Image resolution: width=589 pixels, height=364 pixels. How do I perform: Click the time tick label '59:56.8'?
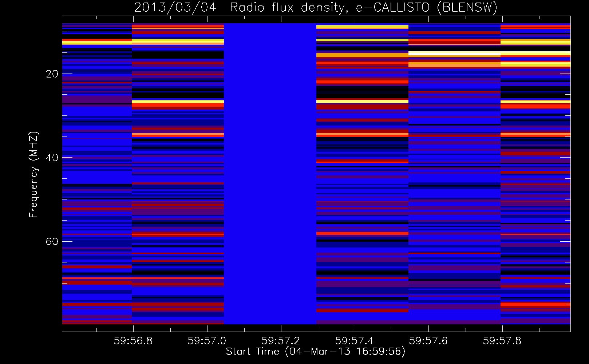(133, 341)
